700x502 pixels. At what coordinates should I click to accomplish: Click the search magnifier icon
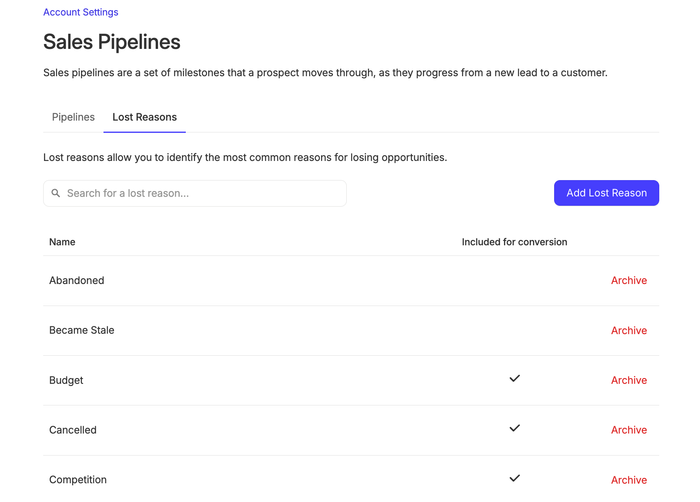coord(56,193)
